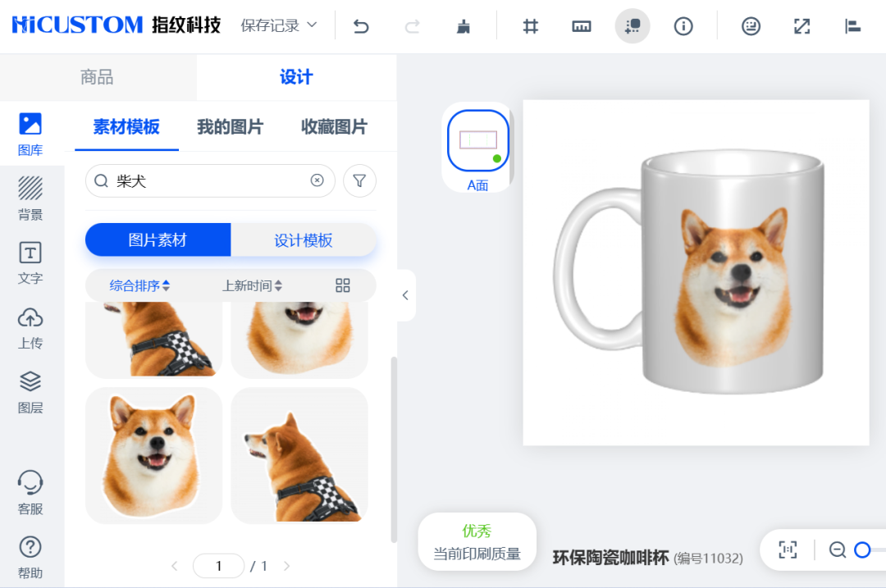This screenshot has height=588, width=886.
Task: Toggle the ruler icon in the toolbar
Action: [582, 25]
